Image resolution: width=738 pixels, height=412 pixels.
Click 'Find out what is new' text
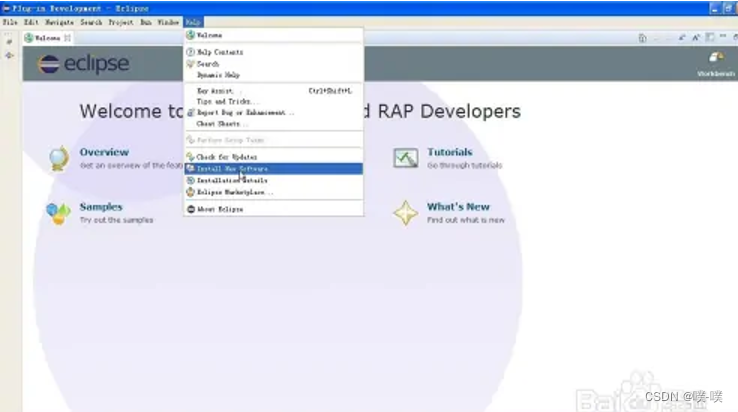click(x=465, y=220)
